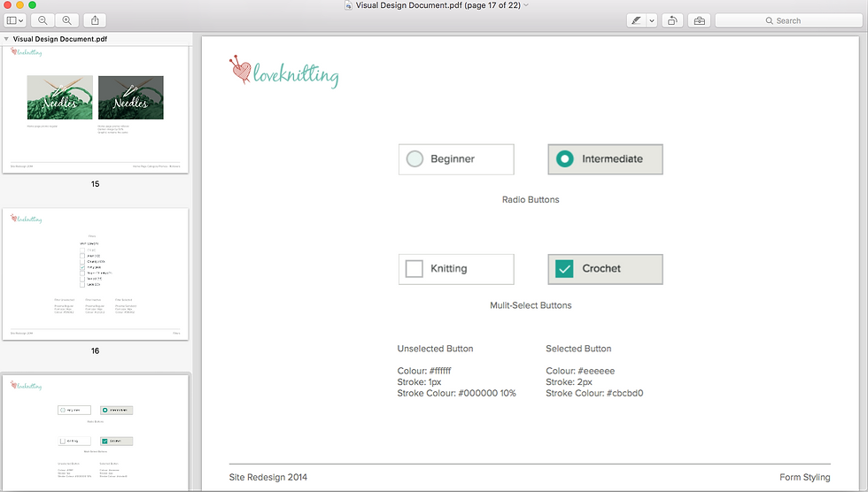Click the yellow minimize window button

coord(19,5)
